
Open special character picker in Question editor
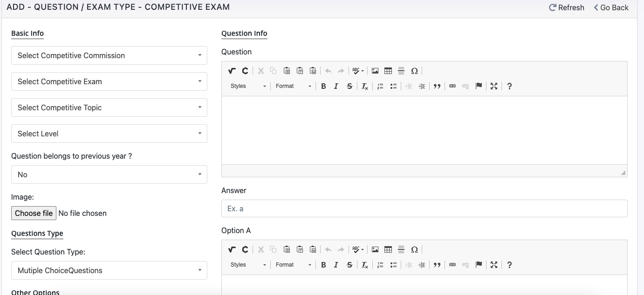pyautogui.click(x=414, y=71)
